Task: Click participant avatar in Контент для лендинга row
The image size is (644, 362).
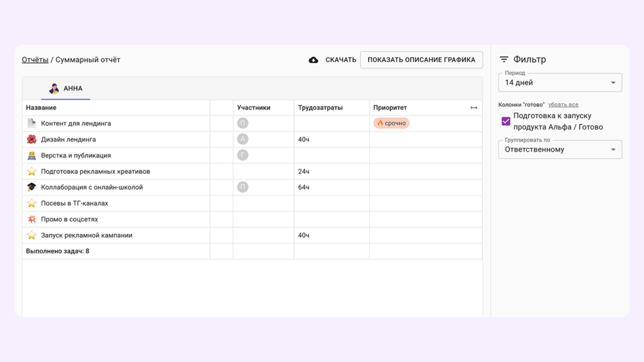Action: click(x=242, y=123)
